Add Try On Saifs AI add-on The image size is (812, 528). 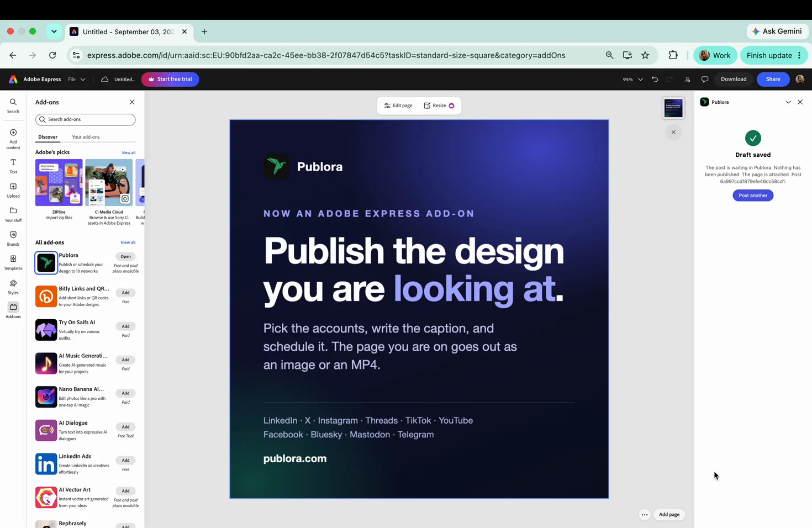pyautogui.click(x=125, y=326)
